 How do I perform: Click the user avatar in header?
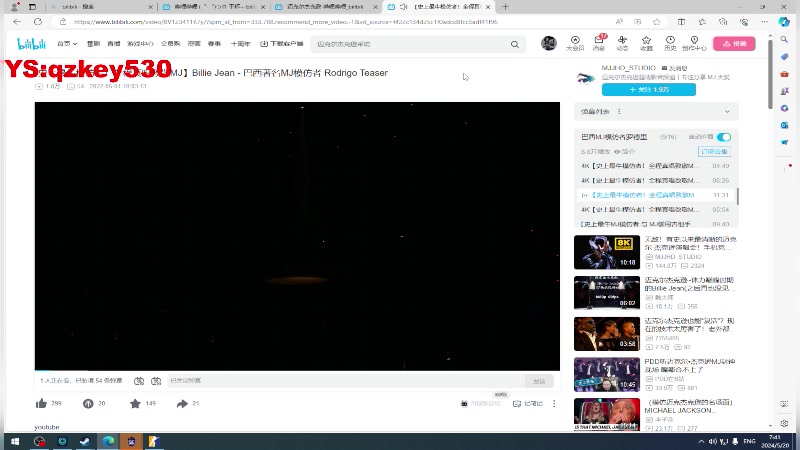point(549,43)
